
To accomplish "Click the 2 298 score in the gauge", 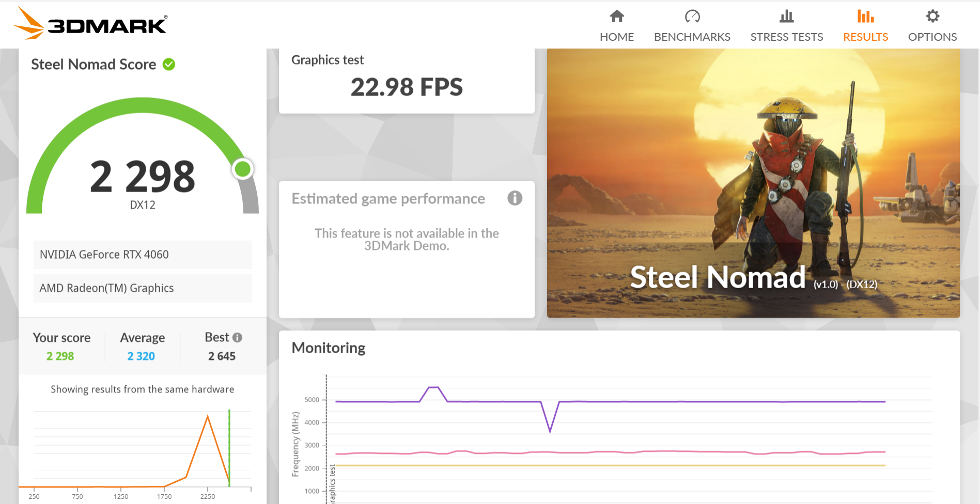I will 143,177.
